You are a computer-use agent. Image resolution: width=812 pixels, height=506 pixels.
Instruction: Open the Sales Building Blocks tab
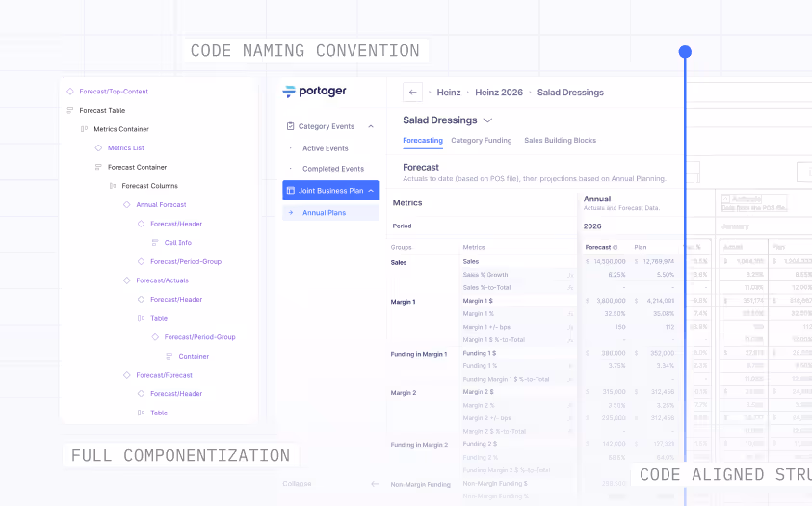pos(560,141)
